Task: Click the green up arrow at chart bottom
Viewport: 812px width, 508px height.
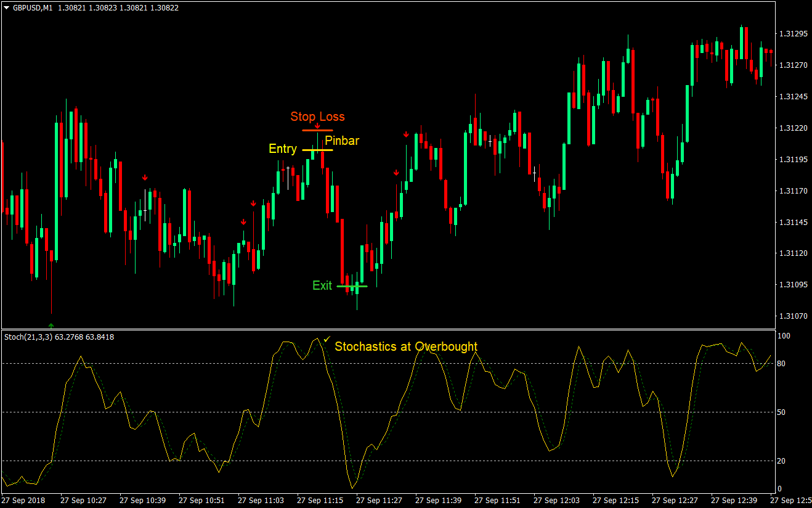Action: [x=51, y=325]
